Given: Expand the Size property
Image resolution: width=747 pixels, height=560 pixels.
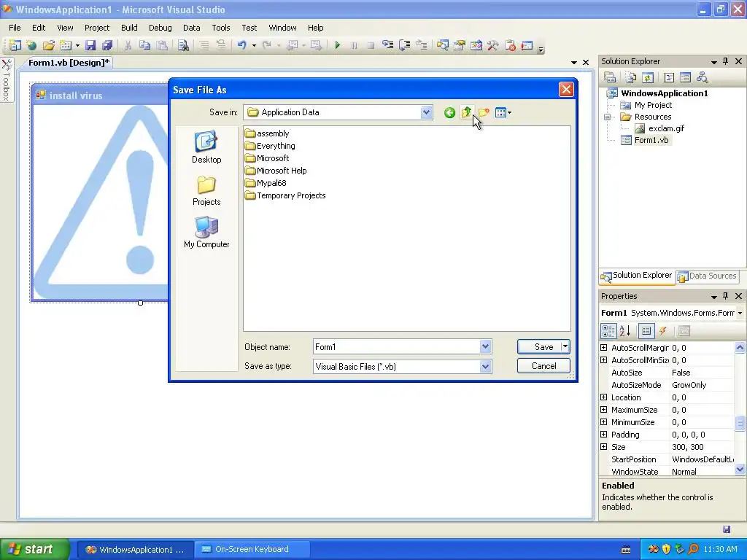Looking at the screenshot, I should (603, 447).
